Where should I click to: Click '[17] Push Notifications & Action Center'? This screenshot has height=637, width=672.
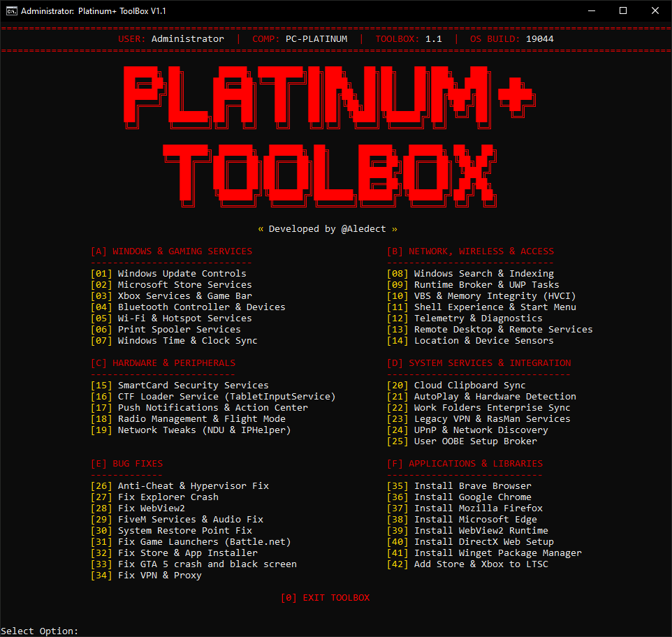[x=199, y=407]
